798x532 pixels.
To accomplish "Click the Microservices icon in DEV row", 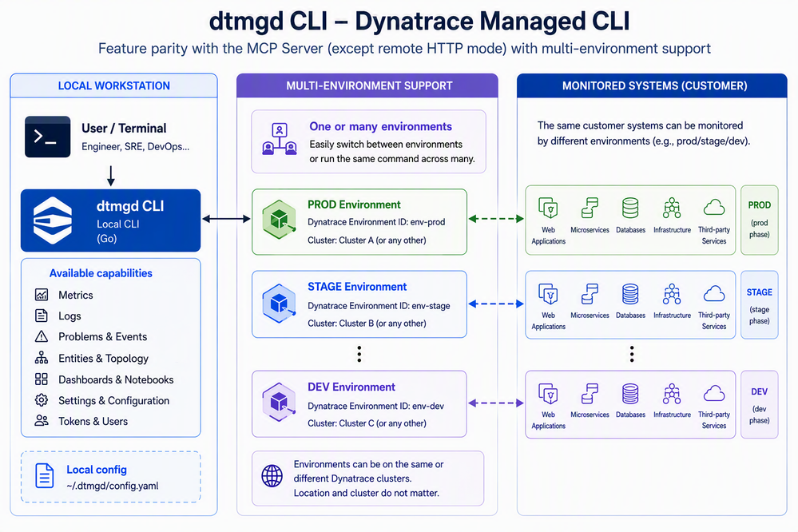I will pos(590,394).
